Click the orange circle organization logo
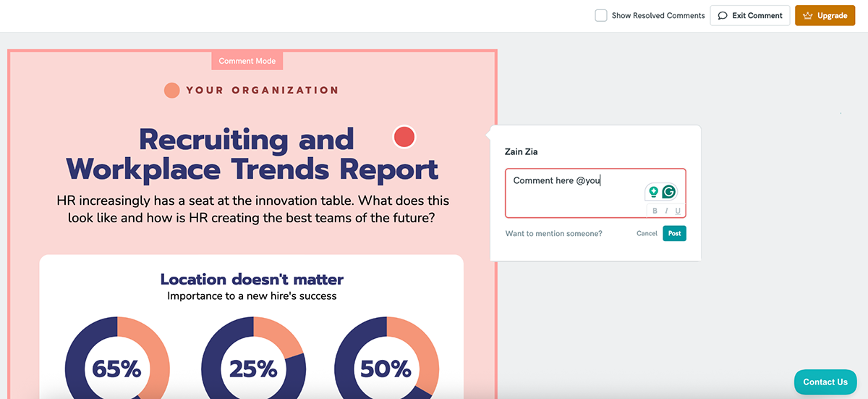This screenshot has width=868, height=399. pos(171,91)
